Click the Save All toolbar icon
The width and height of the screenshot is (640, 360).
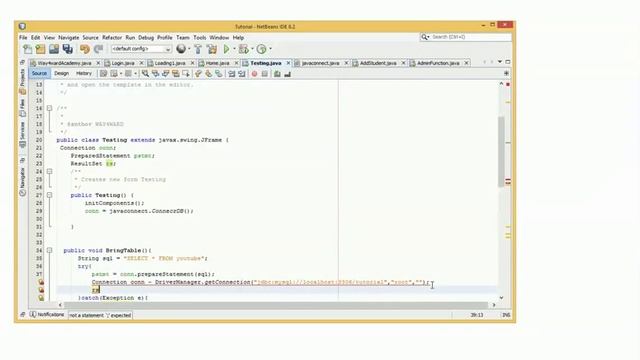[68, 49]
